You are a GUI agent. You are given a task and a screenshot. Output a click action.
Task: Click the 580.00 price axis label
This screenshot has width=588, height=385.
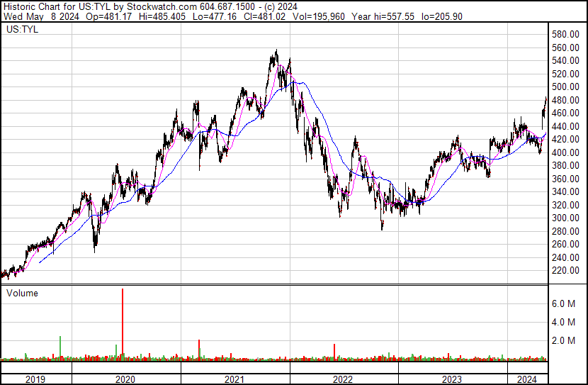coord(565,35)
